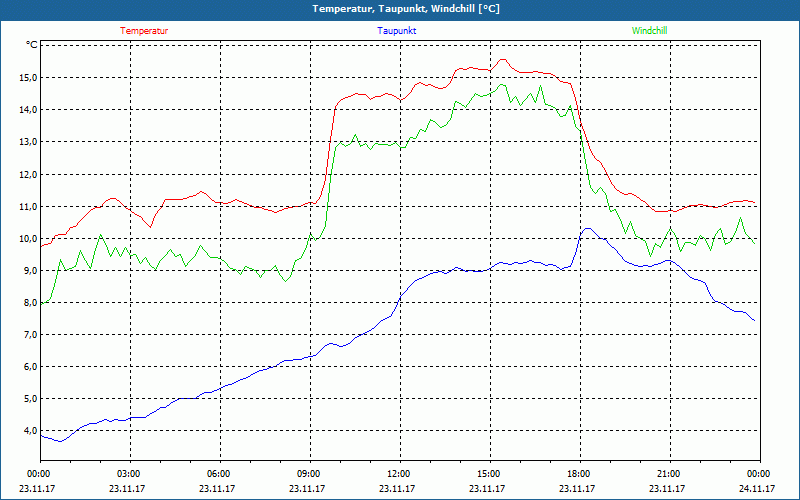Click the 12,0 y-axis value

pos(28,174)
